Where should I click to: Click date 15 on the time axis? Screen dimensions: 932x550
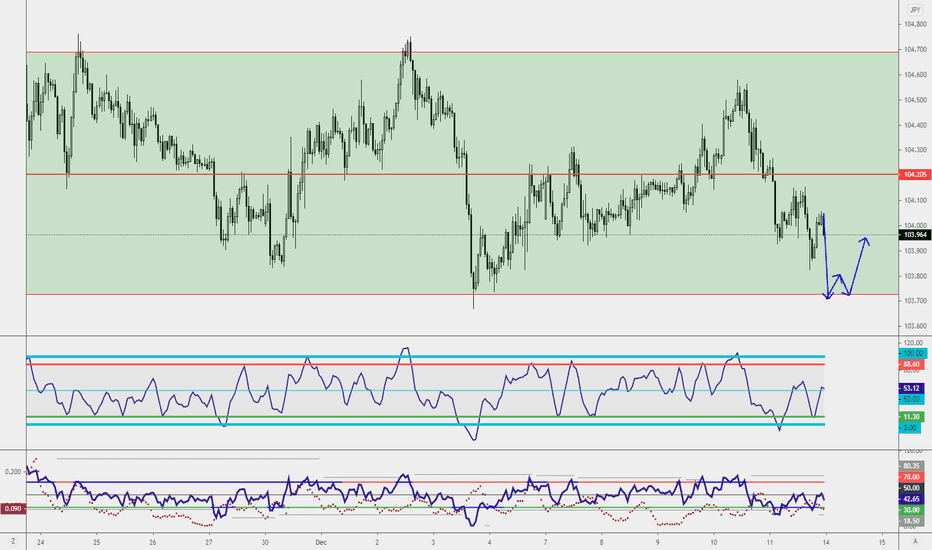882,542
